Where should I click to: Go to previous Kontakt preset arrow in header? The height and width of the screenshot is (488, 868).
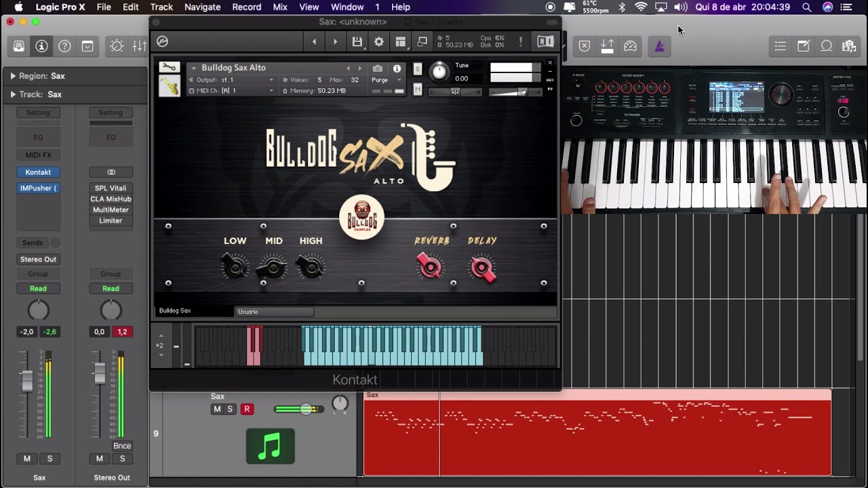tap(314, 42)
